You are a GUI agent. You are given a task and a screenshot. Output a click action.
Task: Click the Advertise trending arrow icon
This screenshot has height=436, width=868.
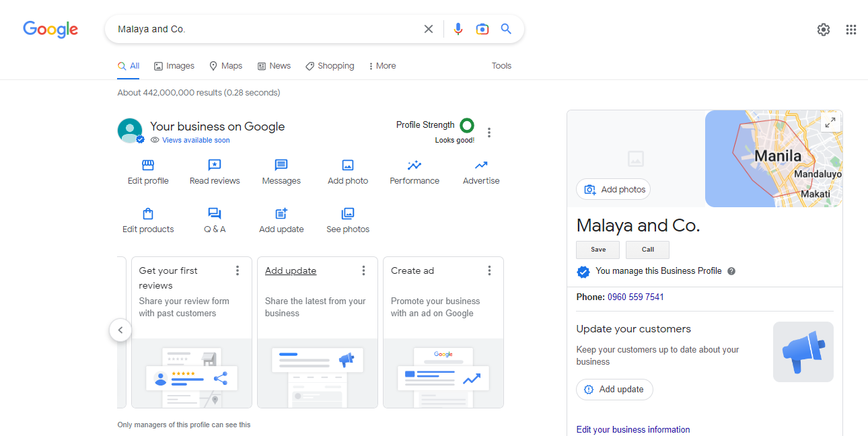(481, 166)
